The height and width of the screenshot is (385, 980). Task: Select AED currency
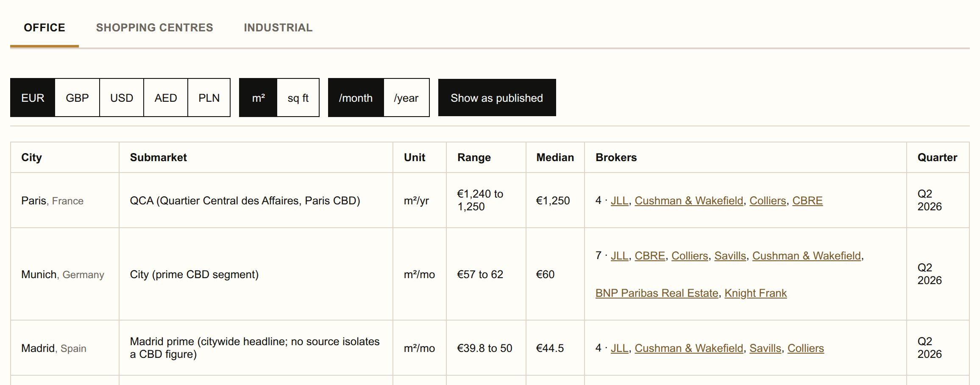point(166,98)
